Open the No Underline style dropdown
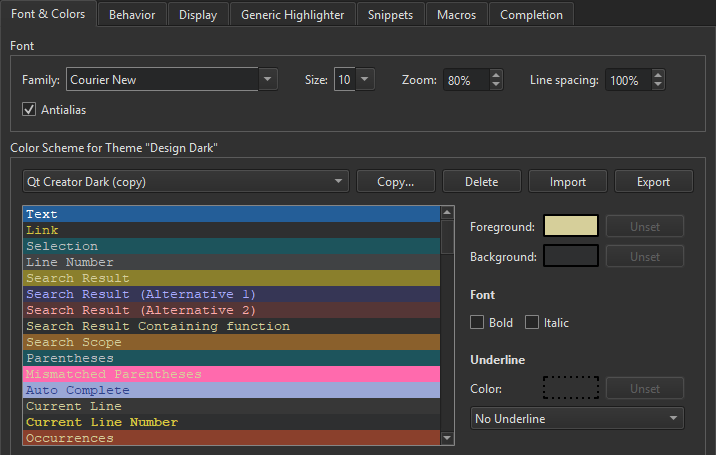Image resolution: width=716 pixels, height=455 pixels. pos(577,418)
